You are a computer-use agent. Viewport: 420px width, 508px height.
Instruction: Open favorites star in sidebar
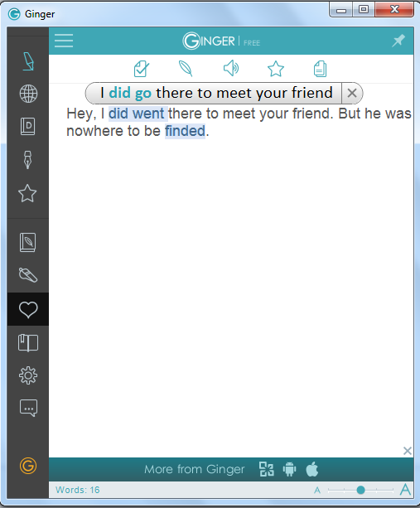pos(27,193)
